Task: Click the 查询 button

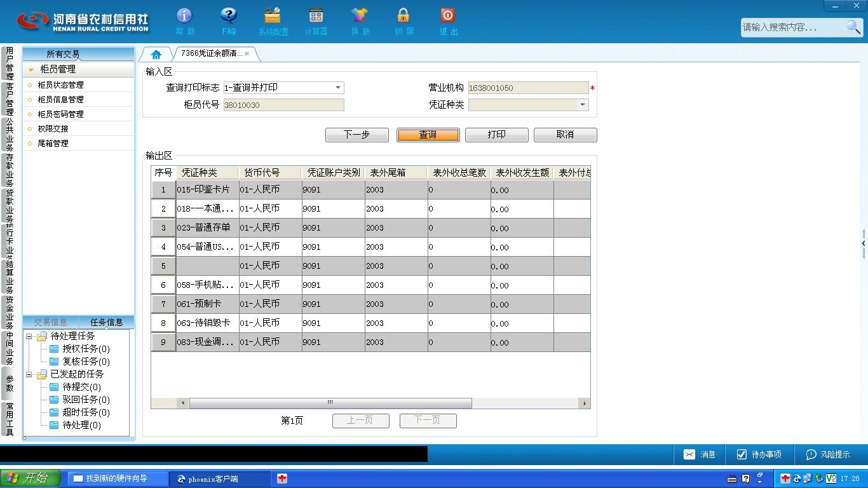Action: pyautogui.click(x=428, y=135)
